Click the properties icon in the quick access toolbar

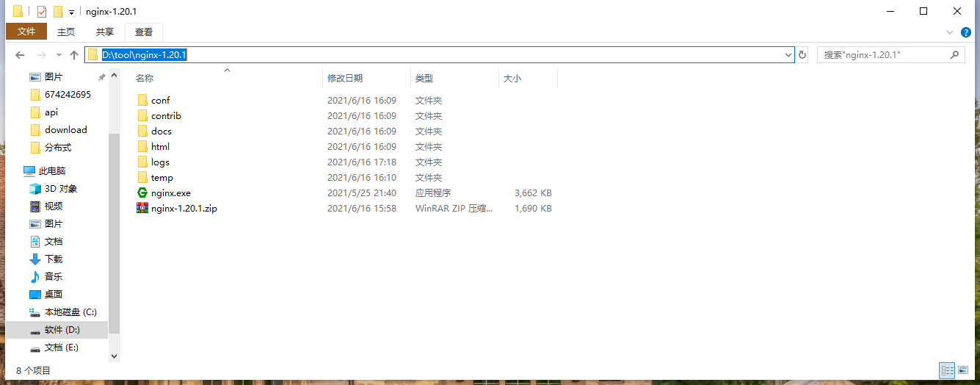(x=42, y=12)
